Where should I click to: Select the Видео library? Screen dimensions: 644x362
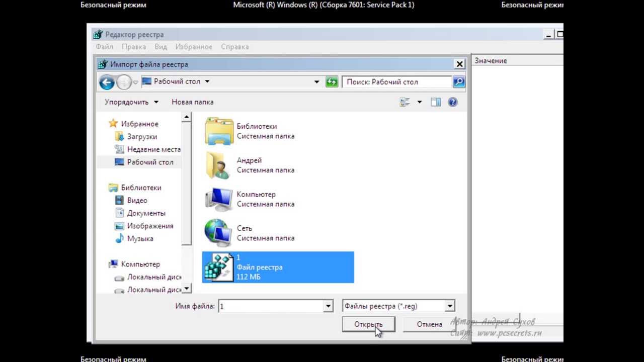pyautogui.click(x=137, y=200)
